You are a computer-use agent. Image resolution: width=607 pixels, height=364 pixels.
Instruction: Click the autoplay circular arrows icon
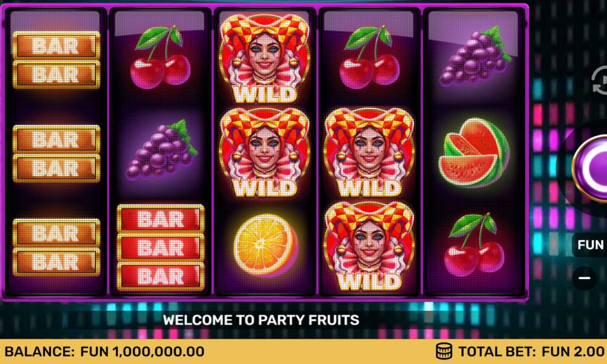pos(600,81)
